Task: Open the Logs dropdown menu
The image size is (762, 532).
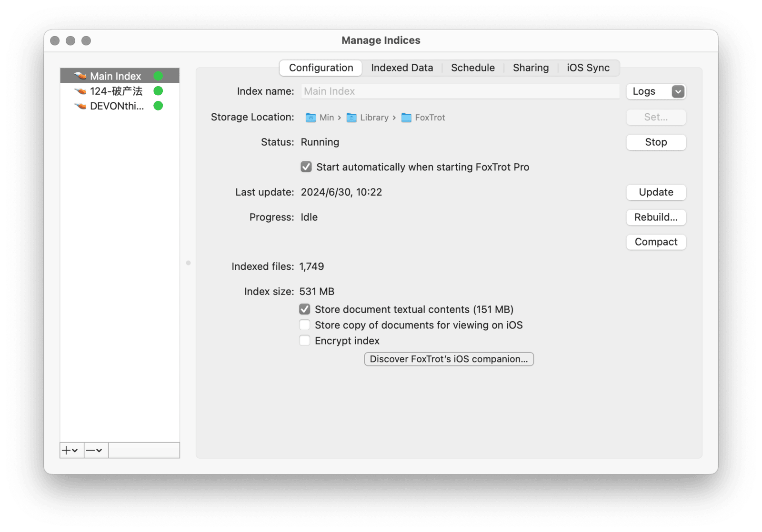Action: point(656,91)
